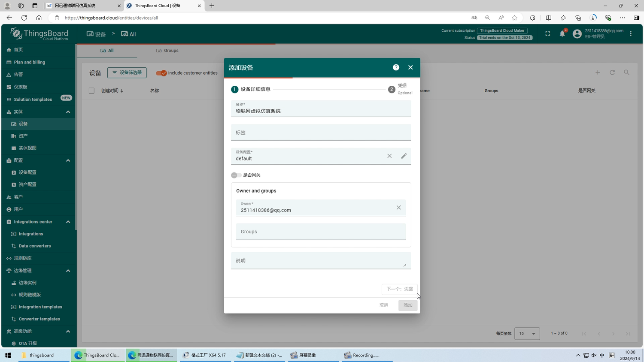This screenshot has height=362, width=644.
Task: Click the 取消 button
Action: pos(384,305)
